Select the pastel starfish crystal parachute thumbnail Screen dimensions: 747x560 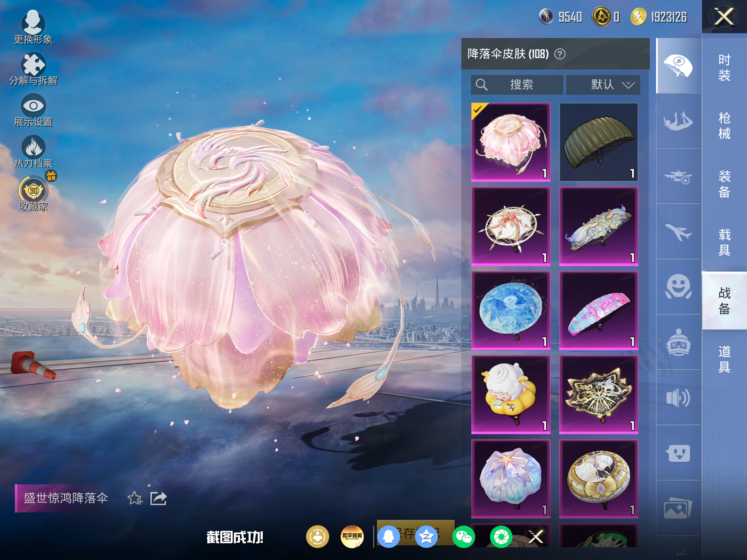(x=511, y=479)
